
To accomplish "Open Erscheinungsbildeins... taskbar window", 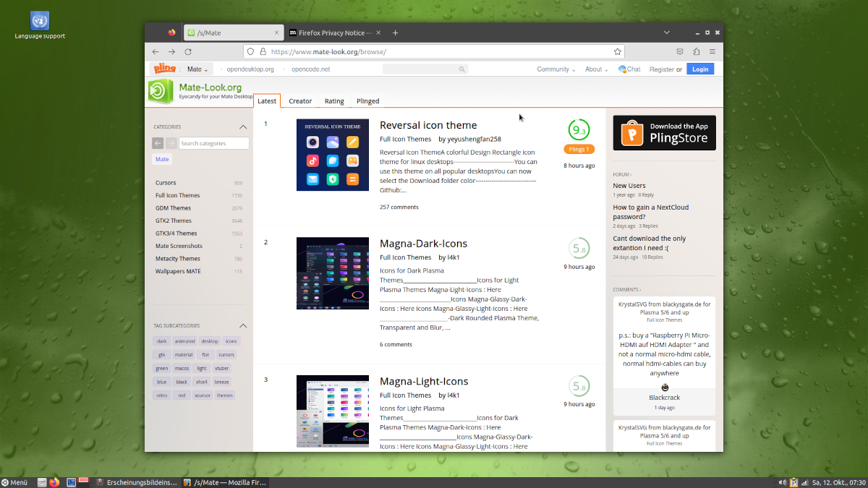I will click(136, 482).
